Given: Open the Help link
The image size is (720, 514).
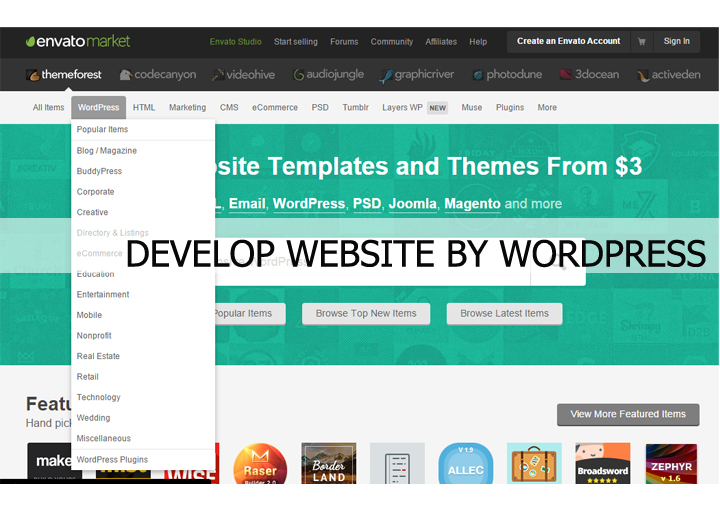Looking at the screenshot, I should tap(478, 42).
